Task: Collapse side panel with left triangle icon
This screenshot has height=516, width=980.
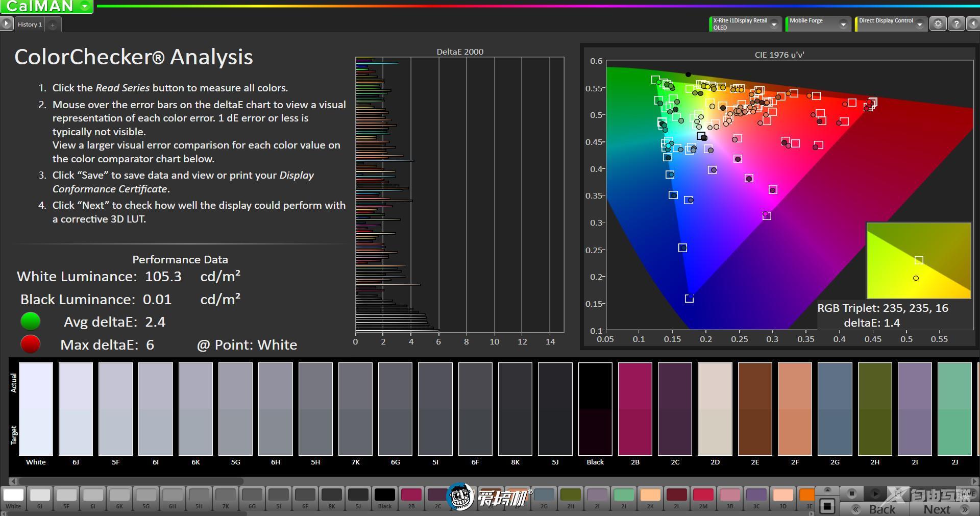Action: [x=973, y=24]
